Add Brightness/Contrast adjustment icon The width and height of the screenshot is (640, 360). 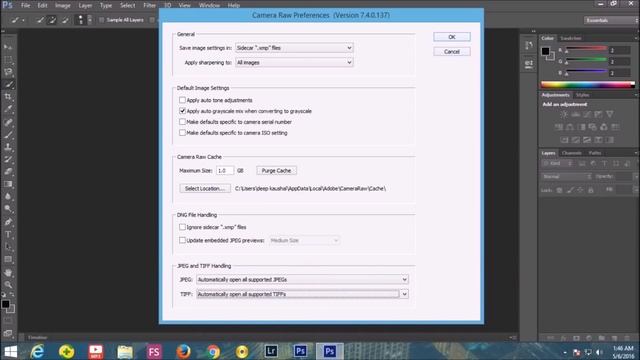tap(564, 114)
